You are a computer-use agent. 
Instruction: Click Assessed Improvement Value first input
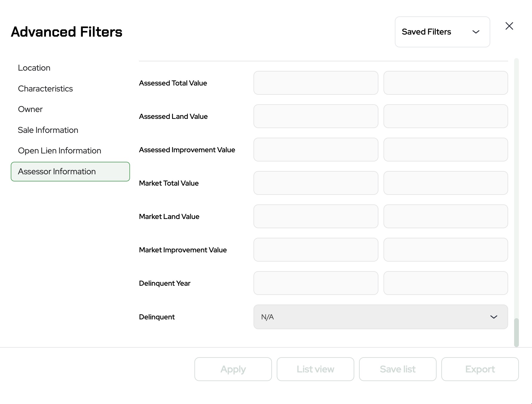tap(316, 150)
